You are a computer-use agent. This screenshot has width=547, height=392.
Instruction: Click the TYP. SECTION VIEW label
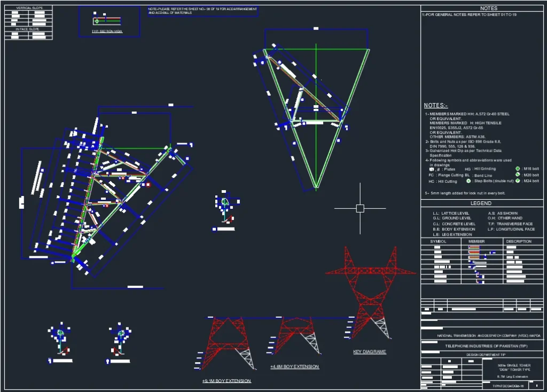[107, 32]
